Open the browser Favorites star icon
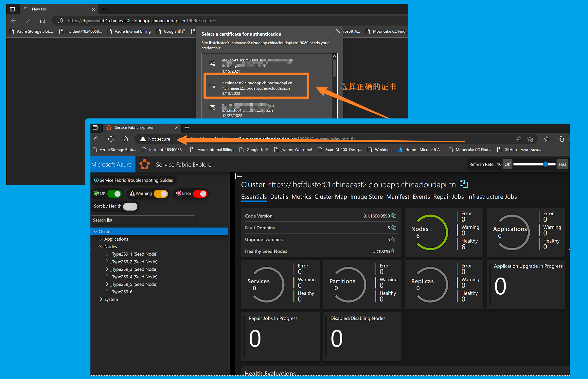 [x=546, y=139]
